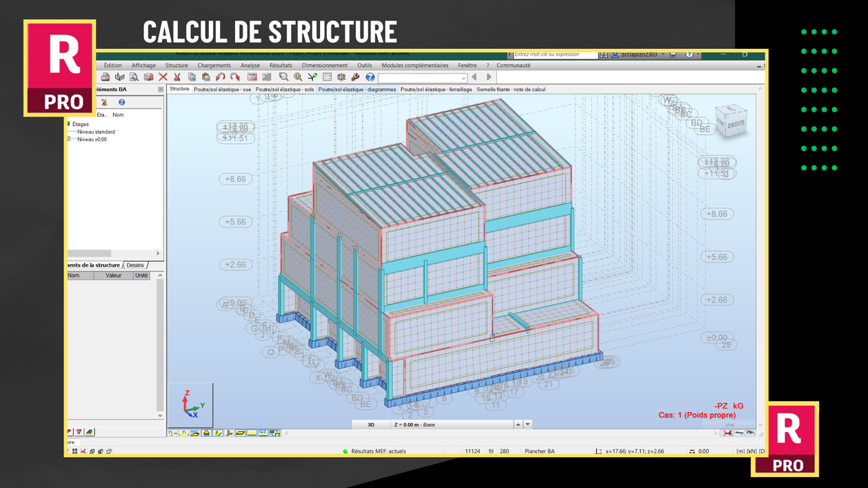Click the binoculars search icon in title bar
Screen dimensions: 868x488
click(603, 54)
